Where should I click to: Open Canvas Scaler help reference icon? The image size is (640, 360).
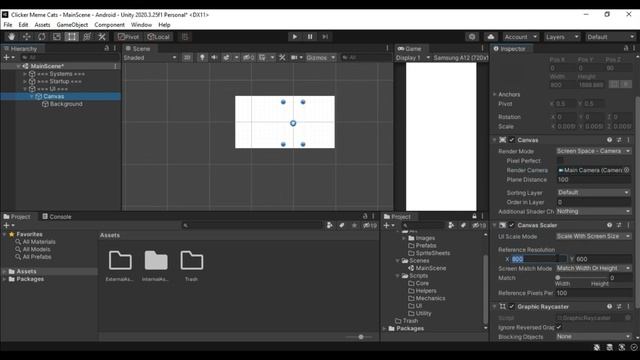click(x=609, y=225)
